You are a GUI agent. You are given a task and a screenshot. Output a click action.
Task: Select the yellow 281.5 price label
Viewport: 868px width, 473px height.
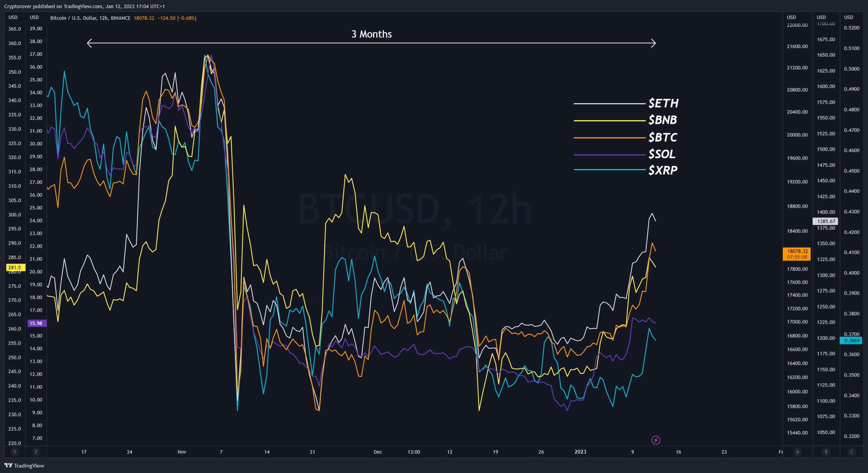coord(16,268)
